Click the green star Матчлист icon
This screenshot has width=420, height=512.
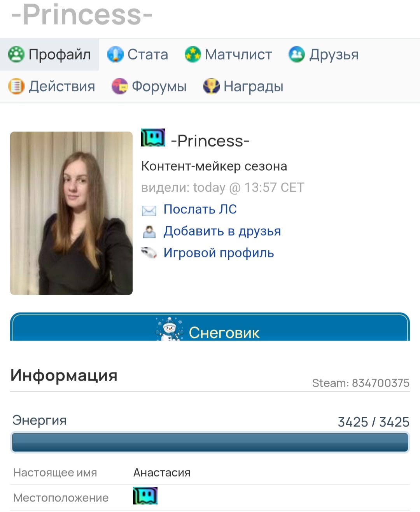tap(192, 54)
